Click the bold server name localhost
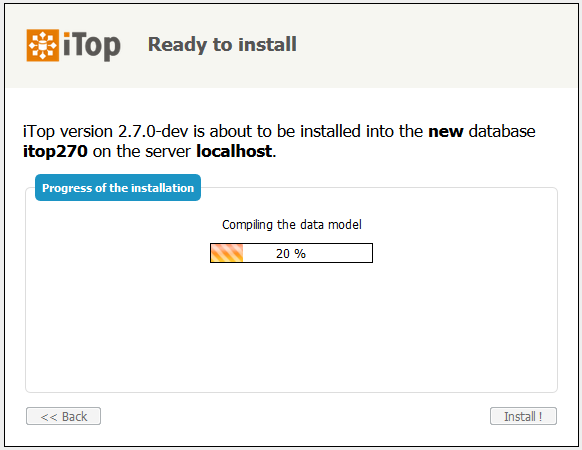The width and height of the screenshot is (582, 450). point(234,151)
